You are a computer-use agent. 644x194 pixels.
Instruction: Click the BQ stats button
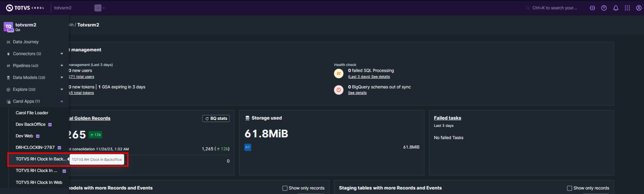tap(216, 118)
